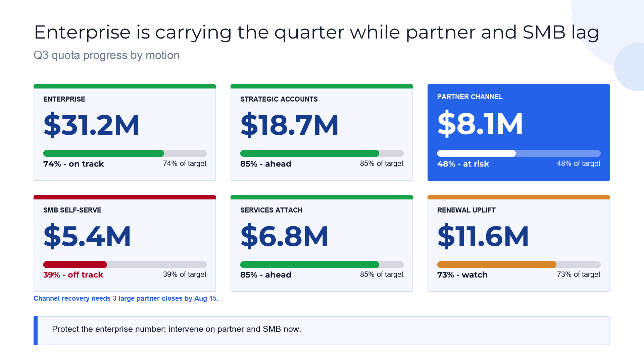Select the Services Attach $6.8M value
This screenshot has height=362, width=644.
(x=284, y=236)
